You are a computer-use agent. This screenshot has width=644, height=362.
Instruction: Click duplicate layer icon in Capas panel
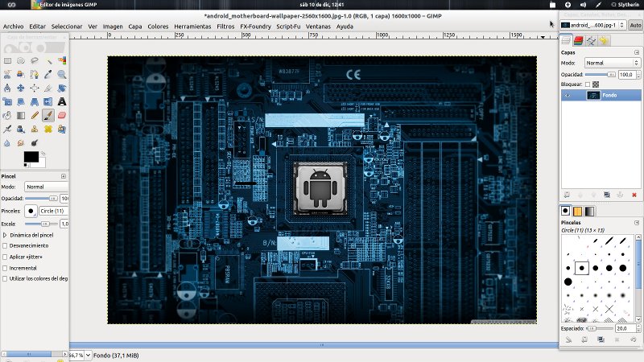(x=607, y=195)
